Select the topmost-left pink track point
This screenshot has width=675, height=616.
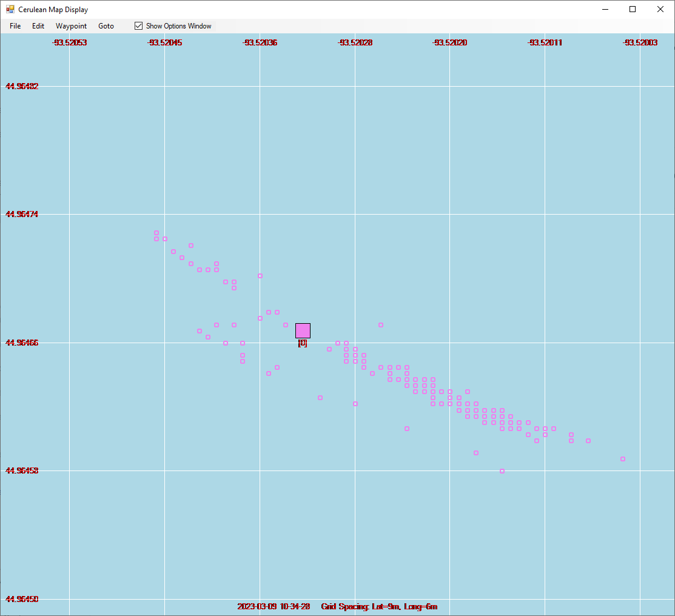(x=156, y=233)
